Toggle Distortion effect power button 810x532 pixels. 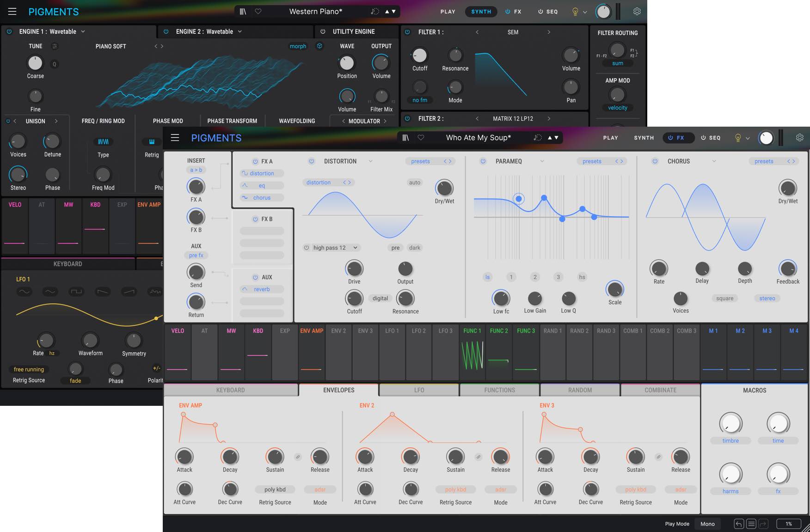tap(312, 161)
